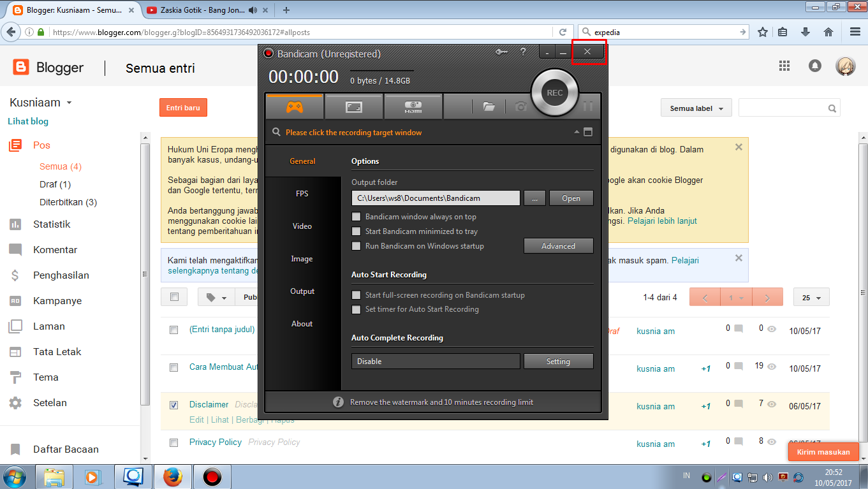The height and width of the screenshot is (489, 868).
Task: Open a new Firefox tab with plus
Action: click(286, 10)
